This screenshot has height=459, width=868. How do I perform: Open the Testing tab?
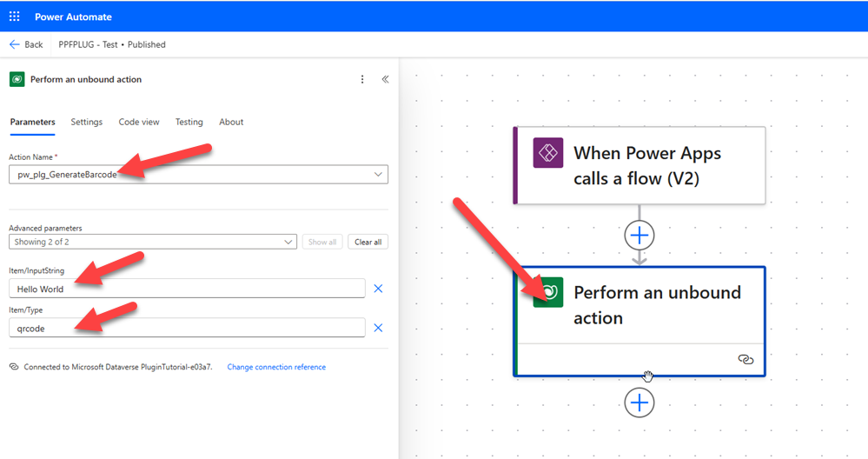(x=189, y=122)
